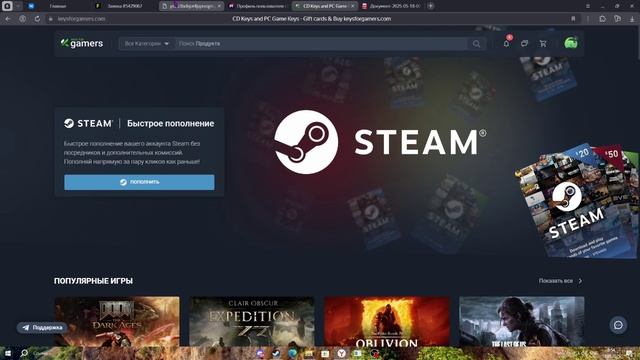Go back with the browser back arrow
Viewport: 640px width, 360px height.
[x=8, y=19]
